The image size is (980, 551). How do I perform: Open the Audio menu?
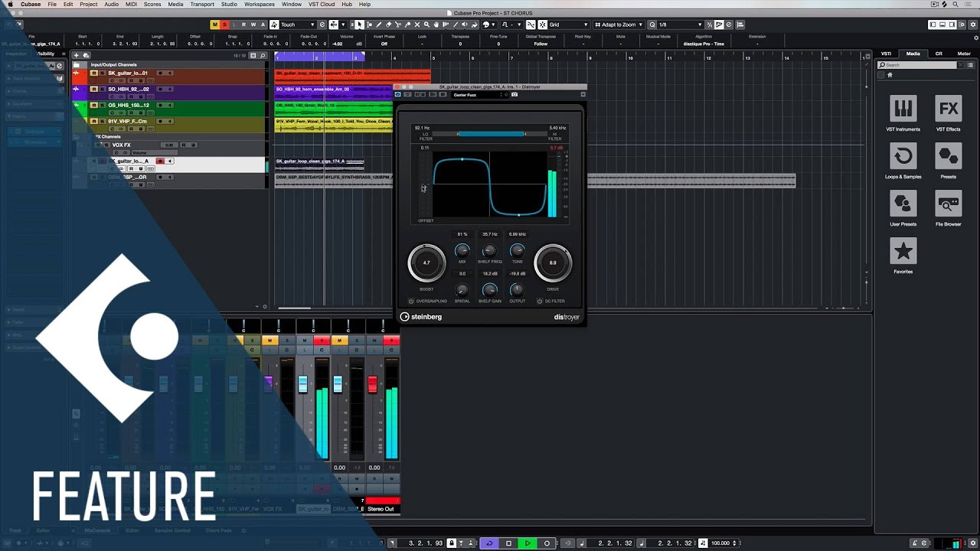pyautogui.click(x=111, y=5)
